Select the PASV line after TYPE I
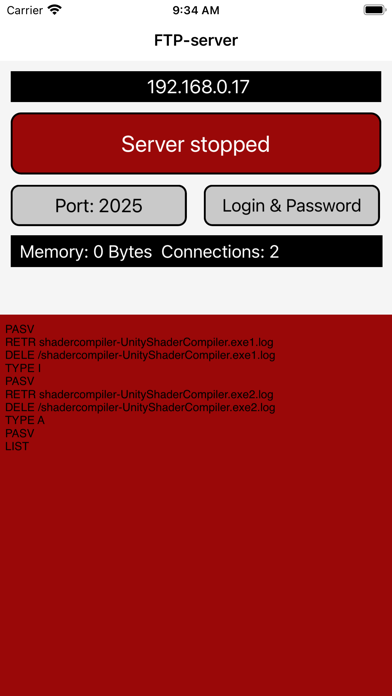The image size is (392, 696). click(x=20, y=381)
